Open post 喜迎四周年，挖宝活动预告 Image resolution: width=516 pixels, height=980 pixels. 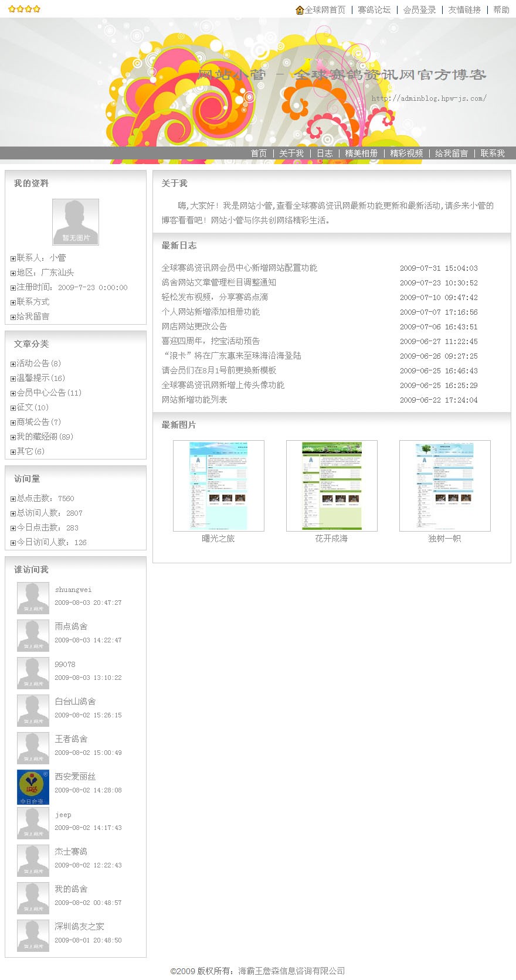[211, 341]
